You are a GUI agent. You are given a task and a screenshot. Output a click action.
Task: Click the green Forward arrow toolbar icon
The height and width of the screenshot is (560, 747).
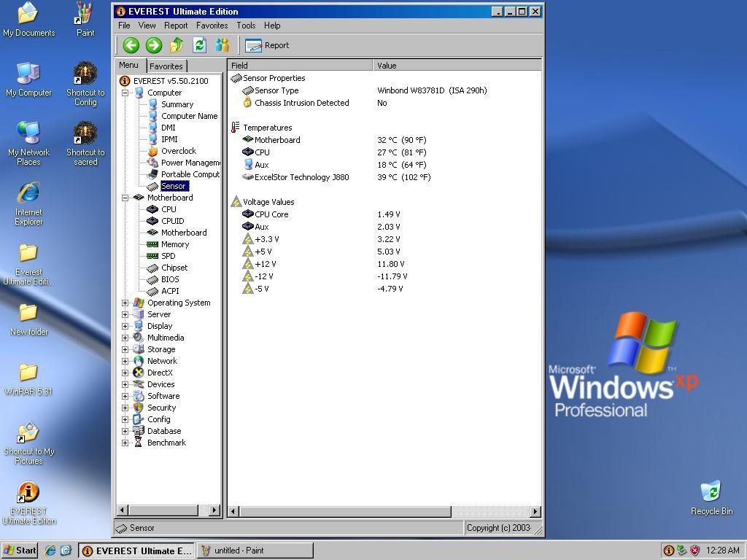(x=153, y=45)
